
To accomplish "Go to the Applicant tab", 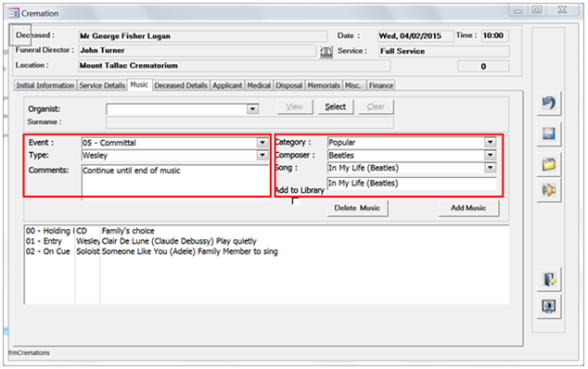I will pyautogui.click(x=227, y=85).
